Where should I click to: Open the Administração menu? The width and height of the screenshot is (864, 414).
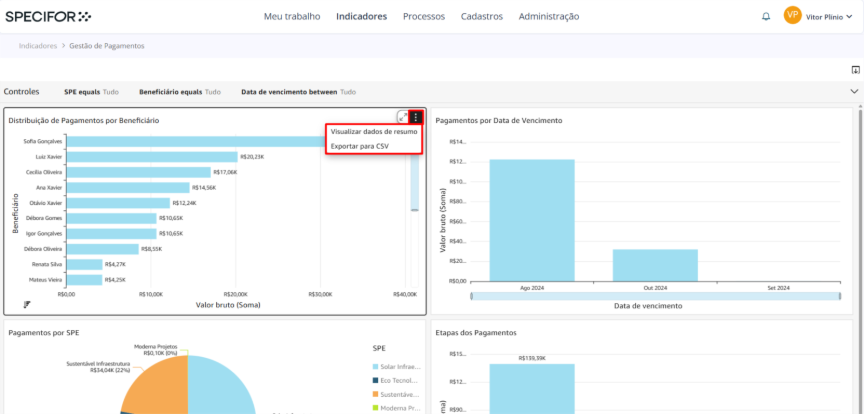549,17
